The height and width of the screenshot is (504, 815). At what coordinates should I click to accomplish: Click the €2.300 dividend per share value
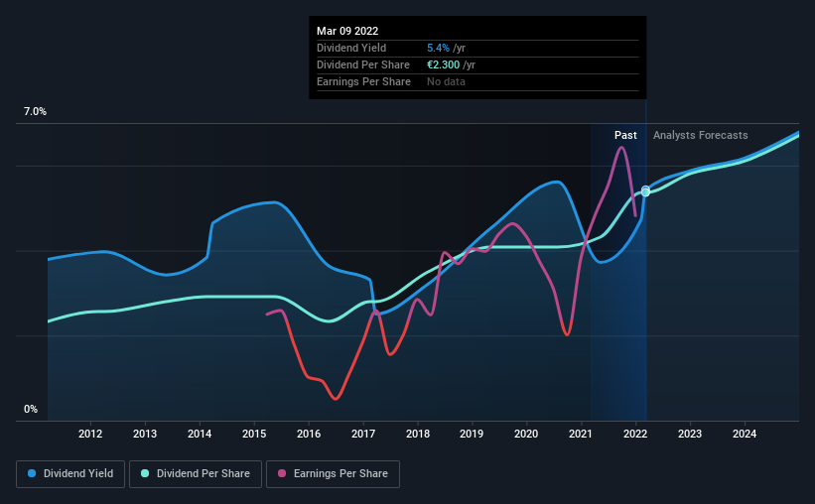pos(444,64)
